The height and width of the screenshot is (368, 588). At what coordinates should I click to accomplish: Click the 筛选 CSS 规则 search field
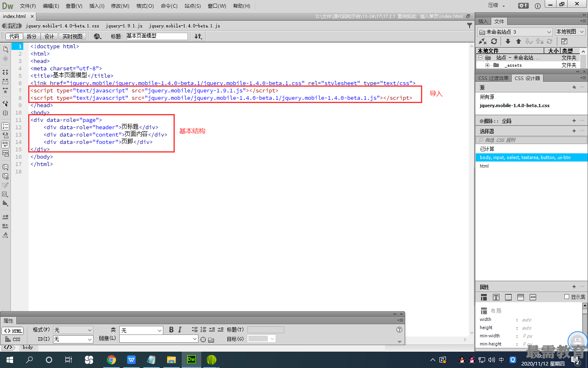(x=531, y=140)
